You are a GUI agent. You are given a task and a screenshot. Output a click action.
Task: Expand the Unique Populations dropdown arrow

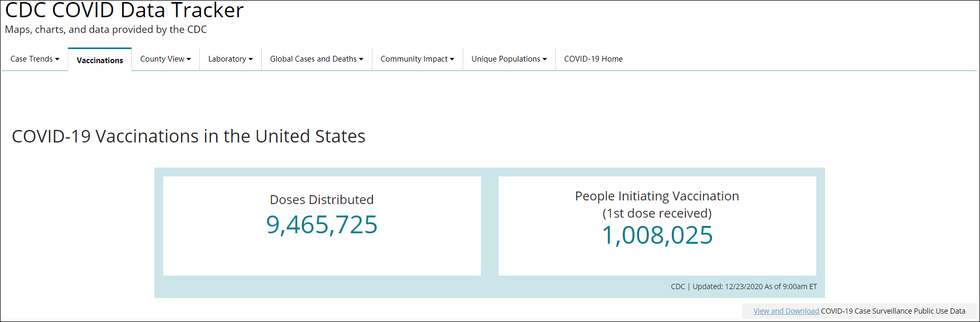pyautogui.click(x=545, y=59)
